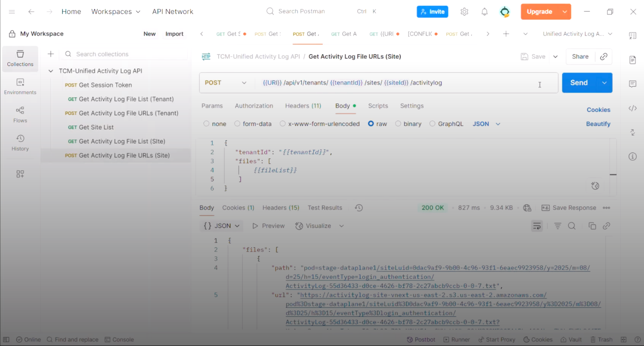
Task: Open Environments in the sidebar
Action: tap(20, 86)
